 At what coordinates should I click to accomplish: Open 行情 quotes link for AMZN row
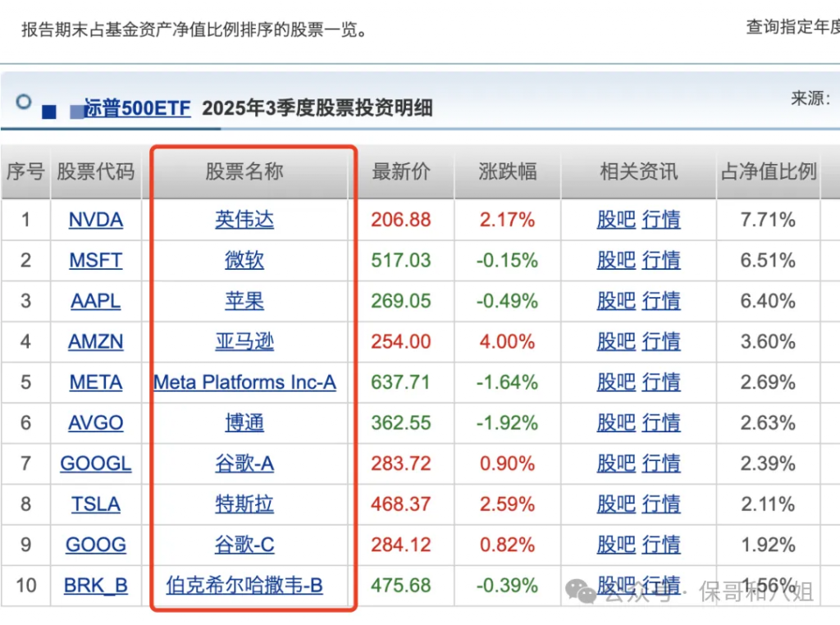pos(661,342)
